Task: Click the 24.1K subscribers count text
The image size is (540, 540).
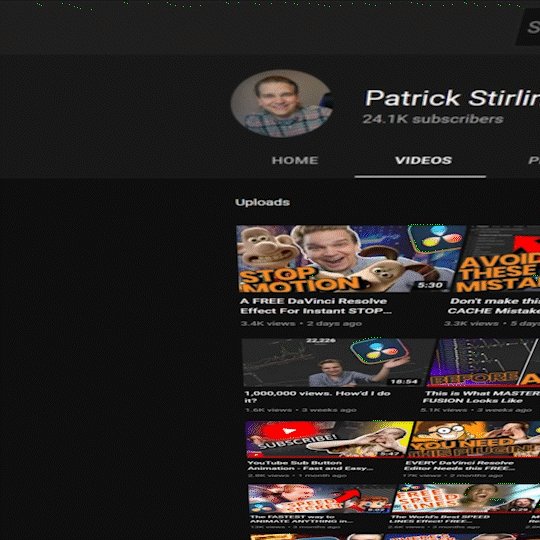Action: (433, 119)
